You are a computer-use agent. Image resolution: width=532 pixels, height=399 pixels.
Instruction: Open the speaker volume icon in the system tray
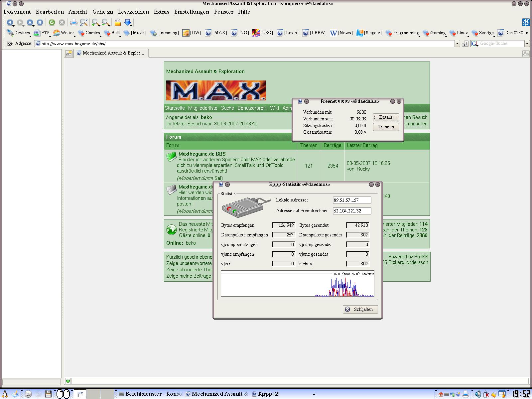click(x=478, y=394)
